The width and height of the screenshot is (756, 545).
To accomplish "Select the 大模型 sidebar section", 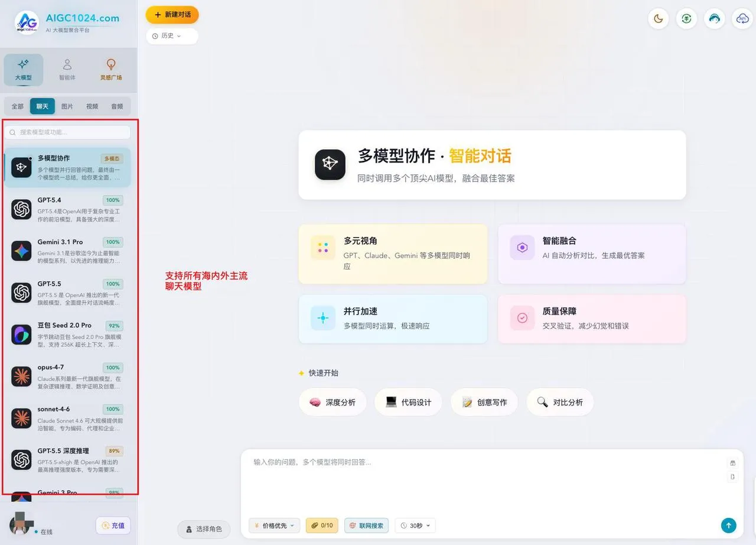I will click(24, 70).
